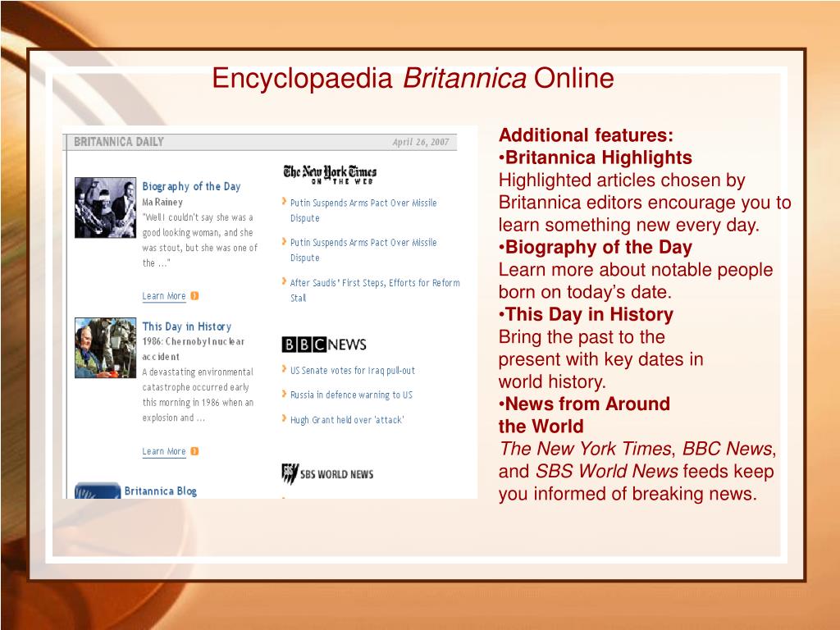Click the SBS World News logo
This screenshot has width=840, height=630.
point(327,473)
